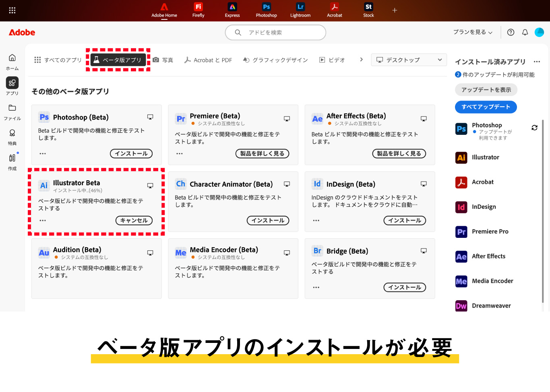The width and height of the screenshot is (550, 392).
Task: Click the notifications bell icon
Action: [x=525, y=33]
